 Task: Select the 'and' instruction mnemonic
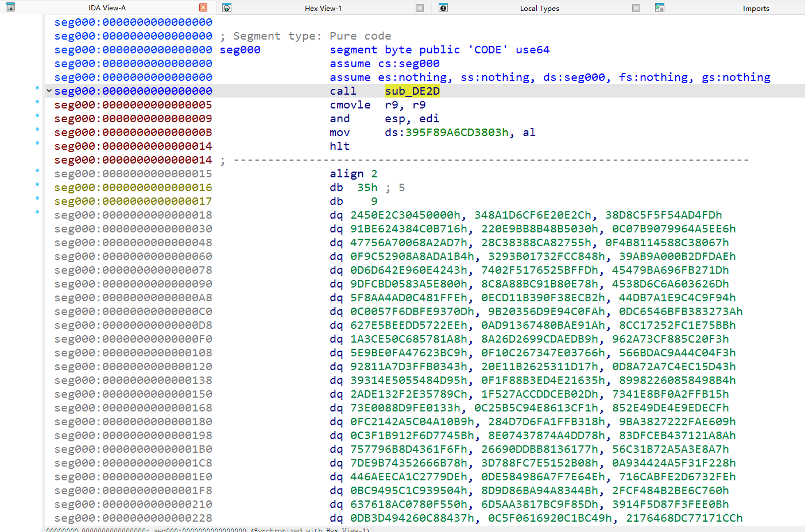click(x=340, y=118)
